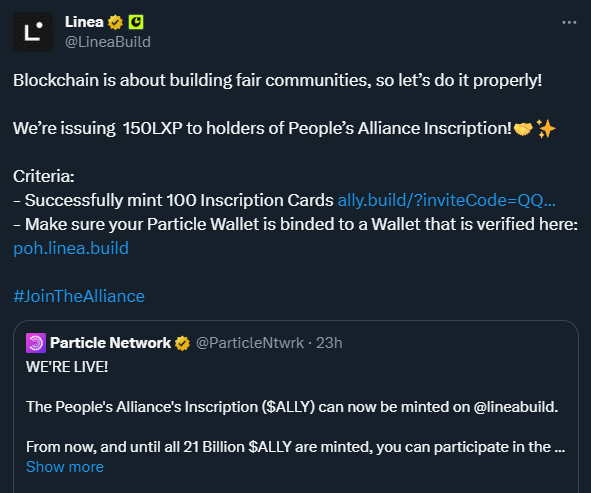Click the Particle Network avatar icon
Viewport: 591px width, 493px height.
[36, 343]
